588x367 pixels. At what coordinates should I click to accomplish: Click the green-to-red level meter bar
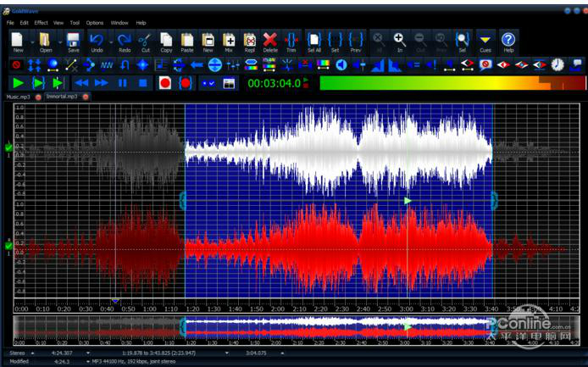(x=451, y=82)
